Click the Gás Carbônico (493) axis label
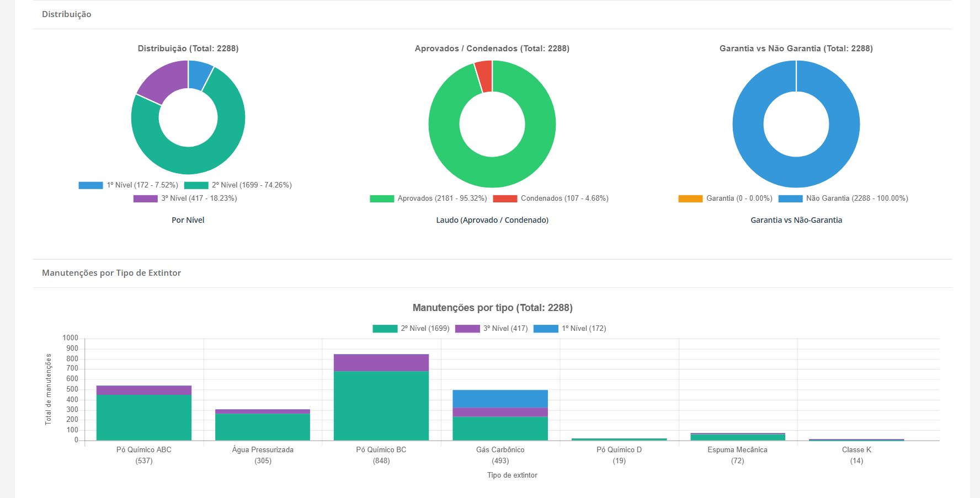 500,456
